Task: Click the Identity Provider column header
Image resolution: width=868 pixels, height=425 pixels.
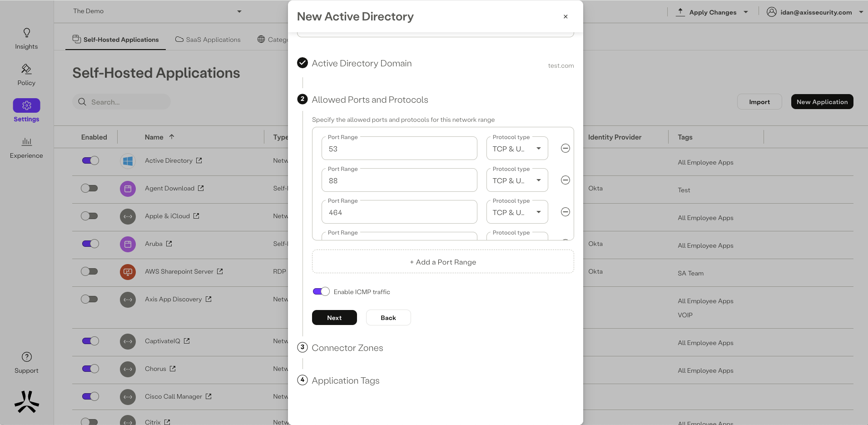Action: pos(615,137)
